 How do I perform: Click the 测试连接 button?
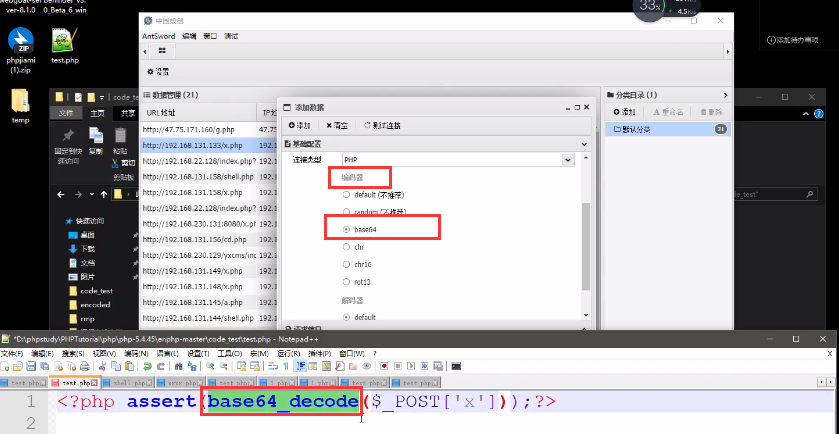point(382,125)
